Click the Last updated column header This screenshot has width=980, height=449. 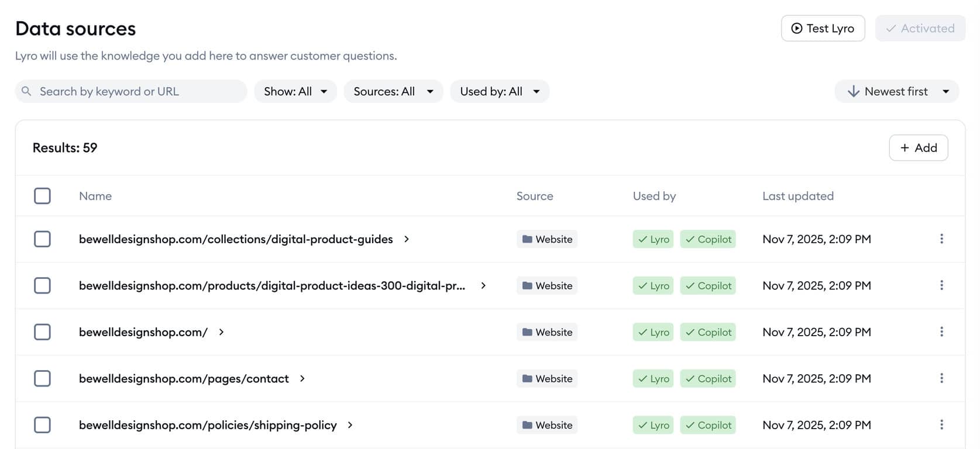click(x=797, y=196)
